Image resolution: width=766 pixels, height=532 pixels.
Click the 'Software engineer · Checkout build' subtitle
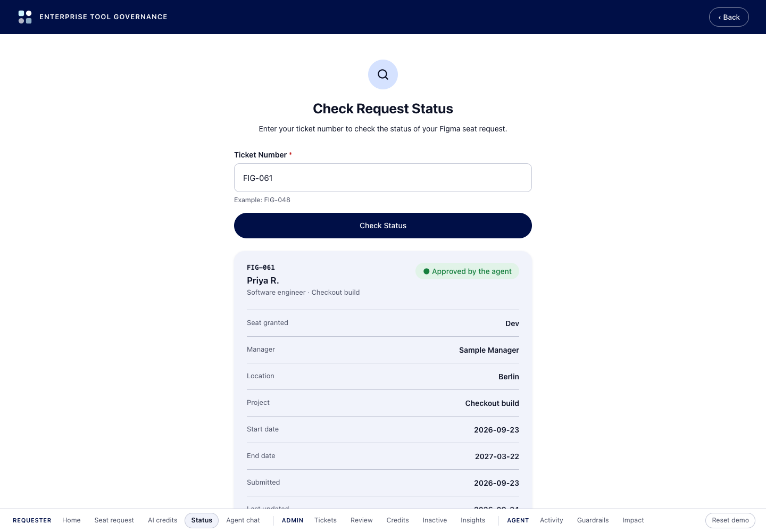[x=303, y=293]
